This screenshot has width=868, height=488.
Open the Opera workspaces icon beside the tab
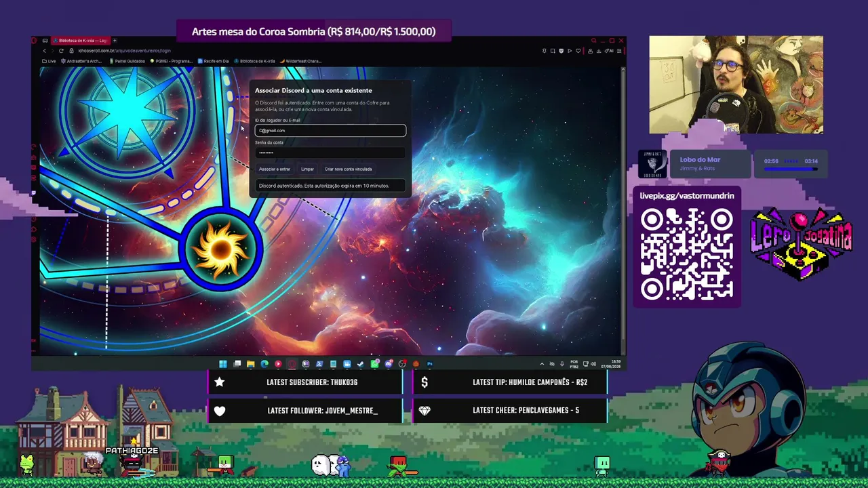click(x=45, y=41)
